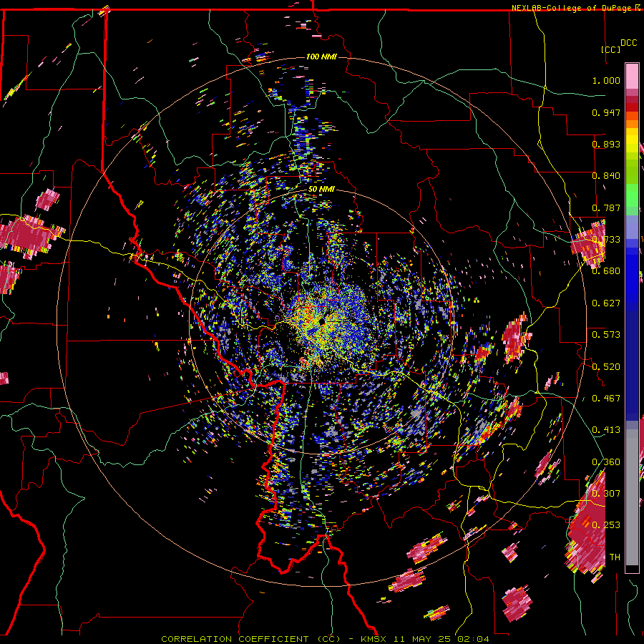Click the 0.893 legend value
The height and width of the screenshot is (644, 644).
[606, 144]
